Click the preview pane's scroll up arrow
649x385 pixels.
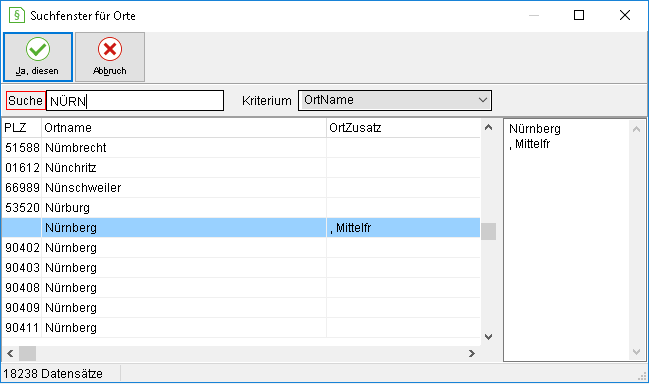coord(637,130)
